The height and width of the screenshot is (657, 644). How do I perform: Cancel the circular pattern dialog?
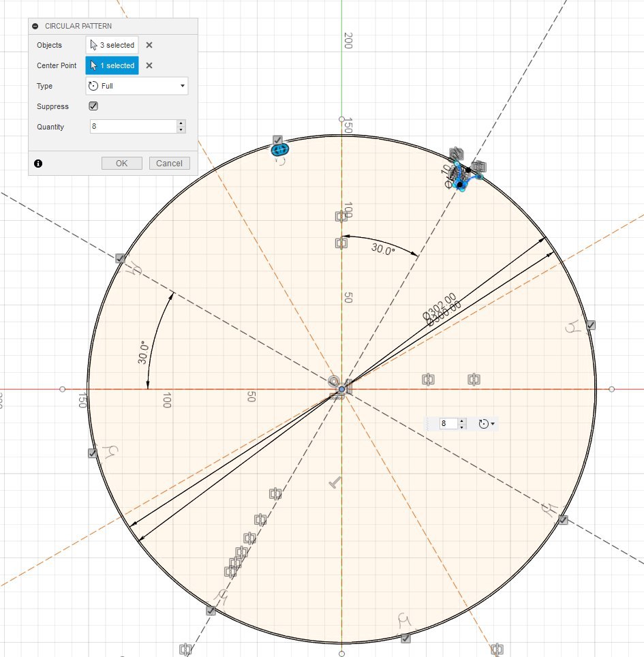(x=169, y=164)
